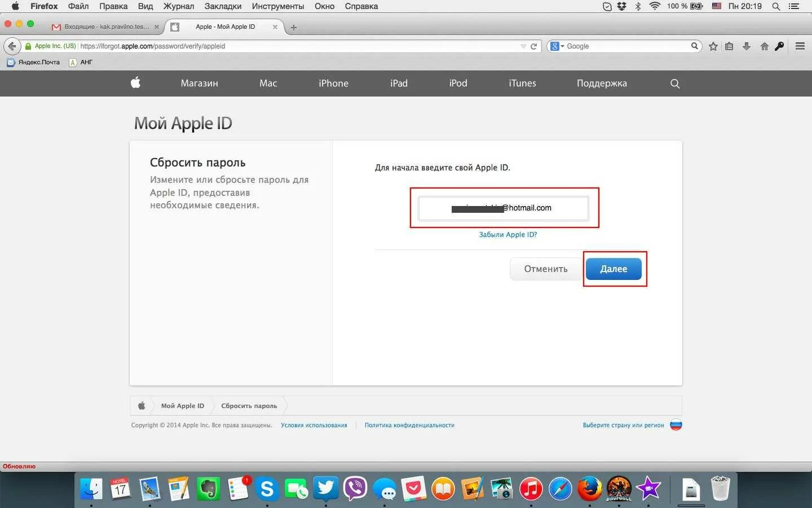
Task: Open the input language flag menu
Action: 717,6
